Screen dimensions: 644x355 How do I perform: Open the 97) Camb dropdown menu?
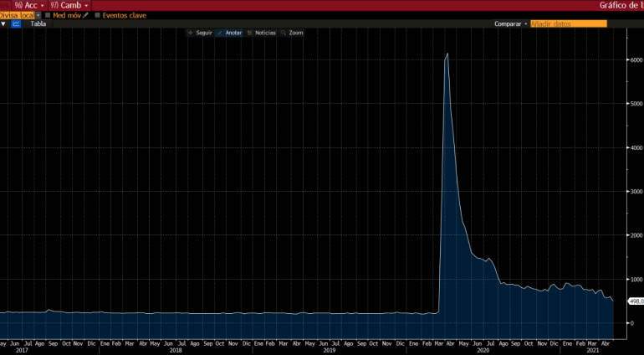[69, 5]
